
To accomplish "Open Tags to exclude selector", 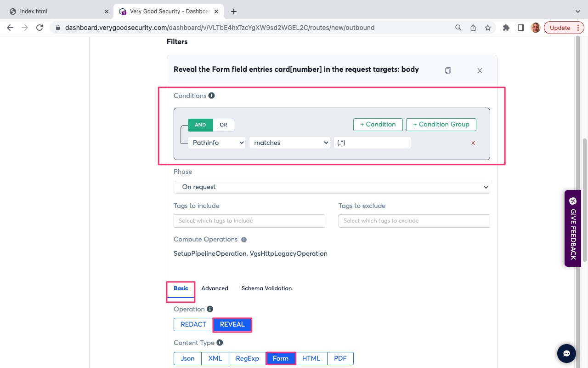I will point(414,221).
